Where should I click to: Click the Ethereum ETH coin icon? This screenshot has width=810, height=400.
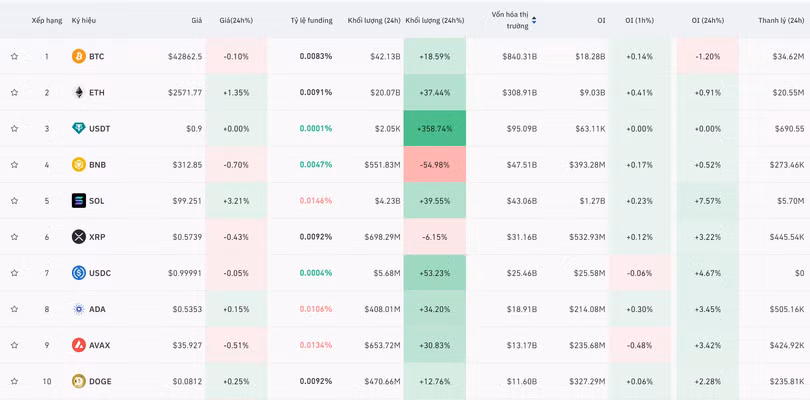[79, 93]
